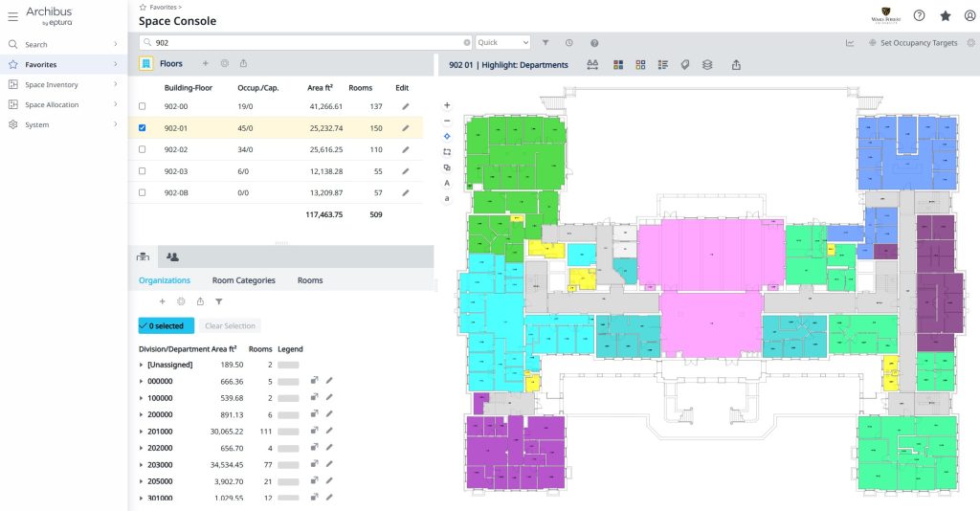The height and width of the screenshot is (511, 980).
Task: Switch to the employees people icon tab
Action: 172,256
